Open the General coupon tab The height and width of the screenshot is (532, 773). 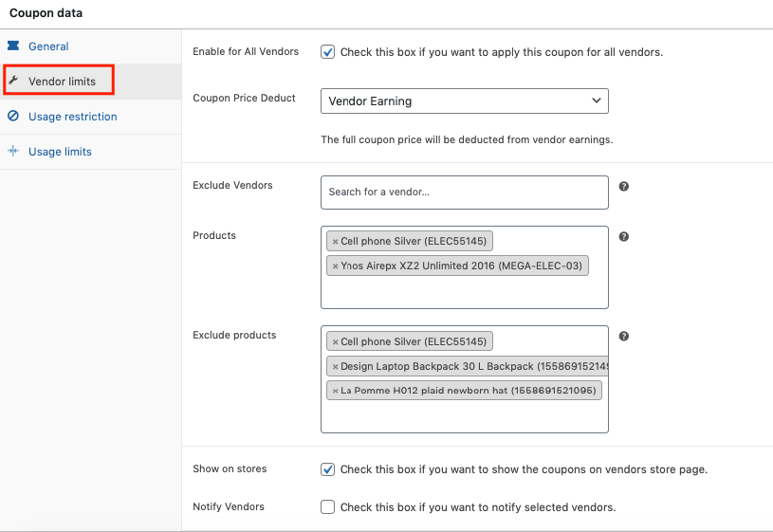coord(48,46)
